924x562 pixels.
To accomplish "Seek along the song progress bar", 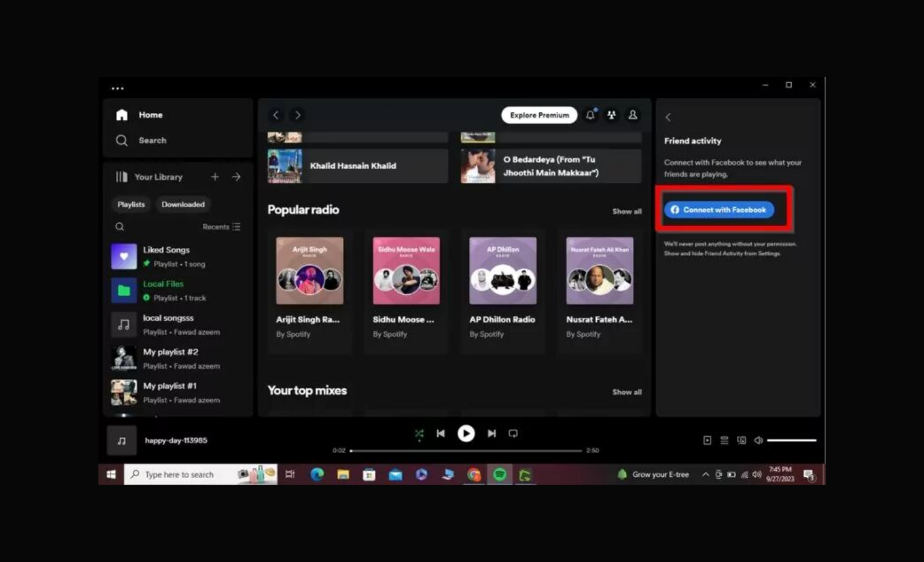I will tap(466, 451).
